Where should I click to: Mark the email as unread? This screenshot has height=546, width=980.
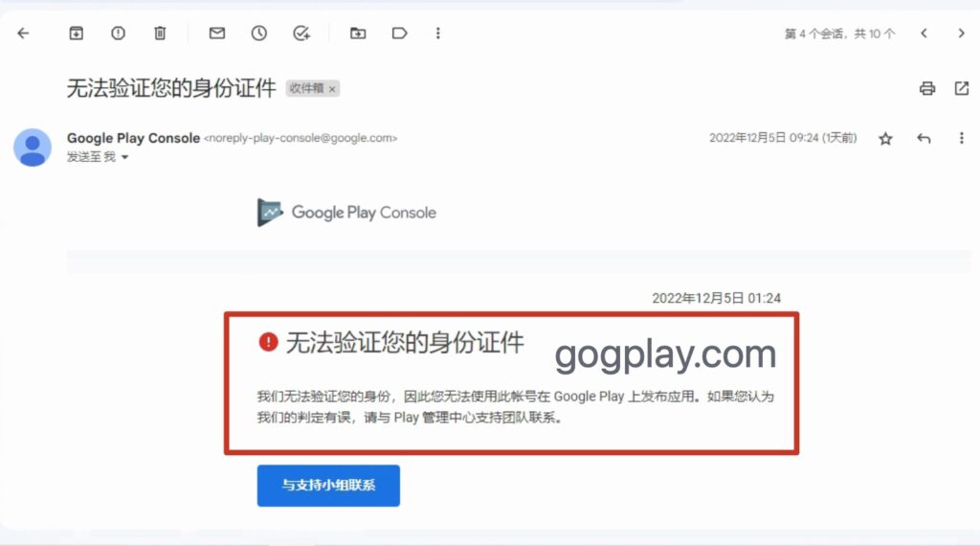coord(217,34)
